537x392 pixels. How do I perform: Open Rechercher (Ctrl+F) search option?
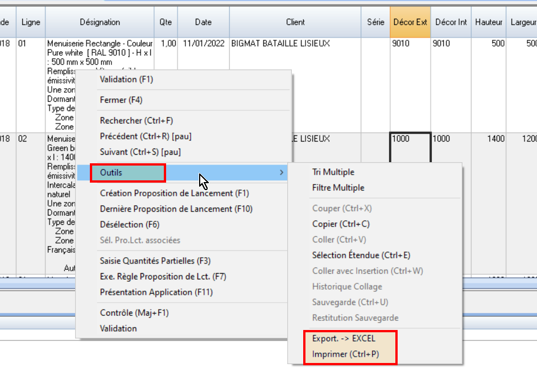tap(136, 121)
